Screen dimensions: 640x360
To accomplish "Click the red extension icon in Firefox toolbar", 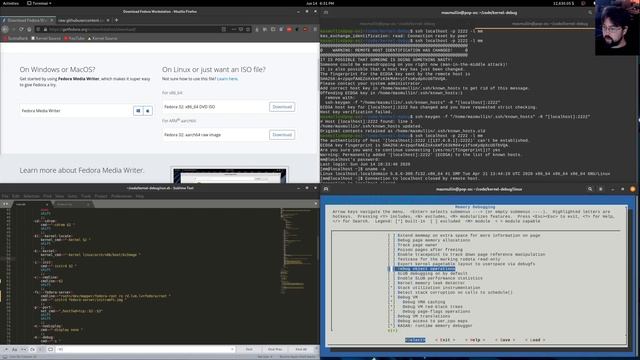I will (x=289, y=29).
